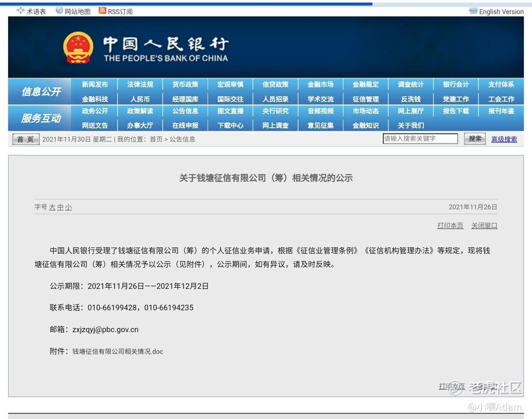The width and height of the screenshot is (532, 419).
Task: Open the 法律法规 menu item
Action: click(x=140, y=84)
